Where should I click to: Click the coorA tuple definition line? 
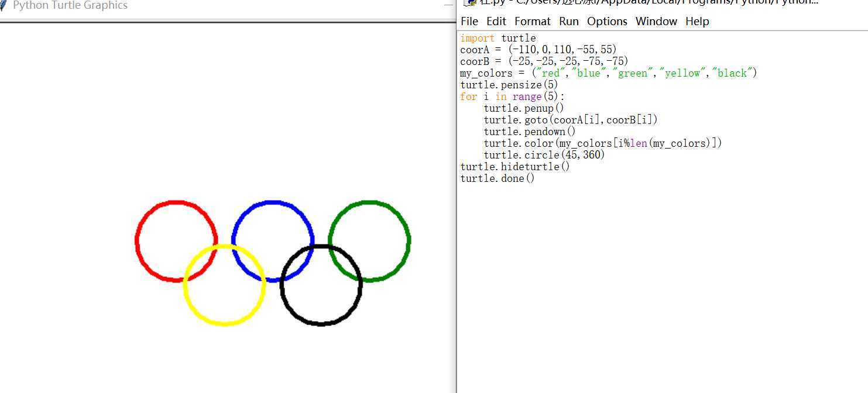538,50
